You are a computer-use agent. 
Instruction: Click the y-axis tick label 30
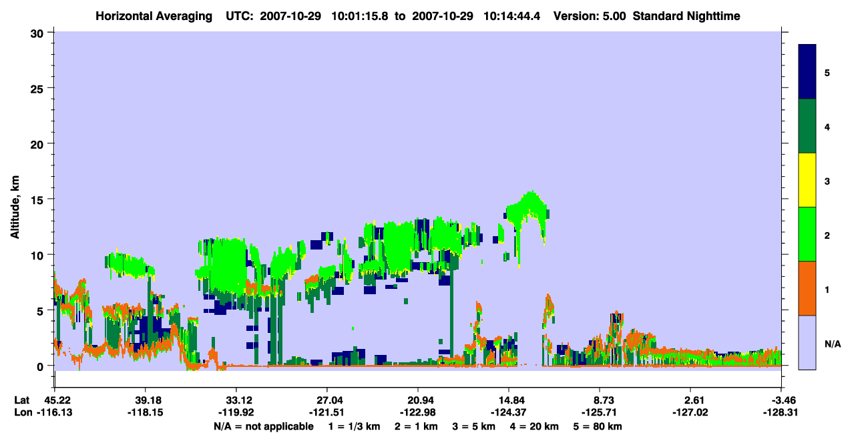(x=39, y=33)
